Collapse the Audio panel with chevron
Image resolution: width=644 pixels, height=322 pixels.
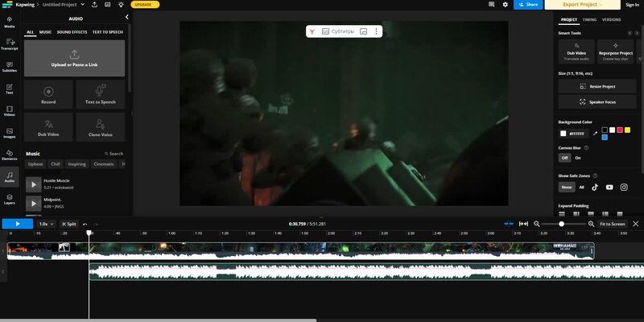pyautogui.click(x=127, y=17)
